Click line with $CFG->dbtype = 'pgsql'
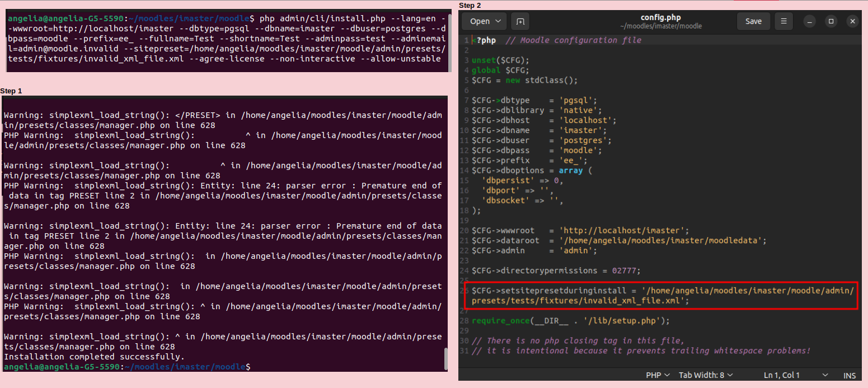This screenshot has height=388, width=868. [534, 100]
